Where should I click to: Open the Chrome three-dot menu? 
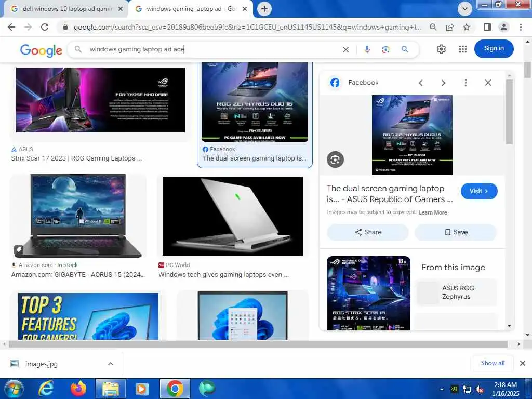tap(521, 27)
